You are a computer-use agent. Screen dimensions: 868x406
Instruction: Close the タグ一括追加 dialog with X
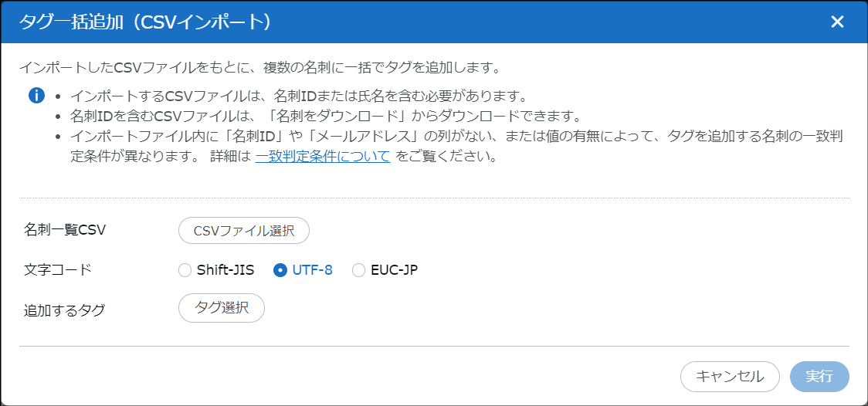(837, 22)
